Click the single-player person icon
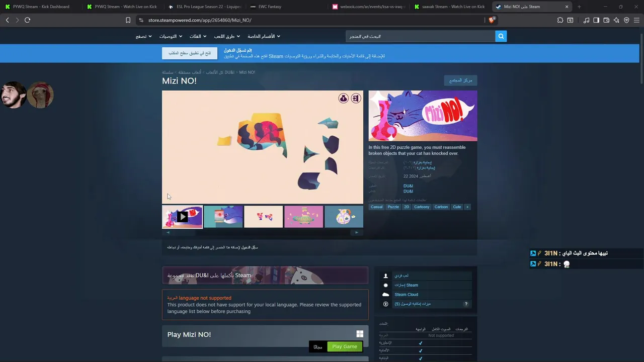The width and height of the screenshot is (644, 362). pos(386,276)
